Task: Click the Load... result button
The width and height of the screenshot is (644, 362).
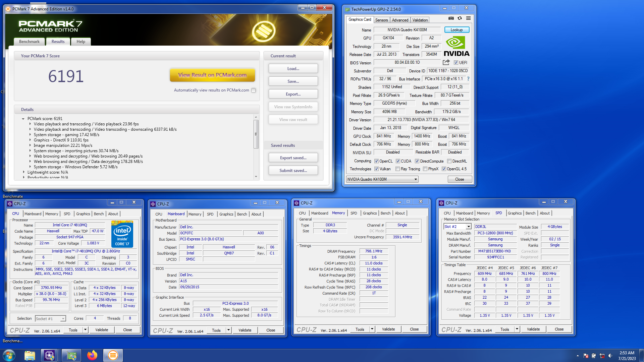Action: (293, 69)
